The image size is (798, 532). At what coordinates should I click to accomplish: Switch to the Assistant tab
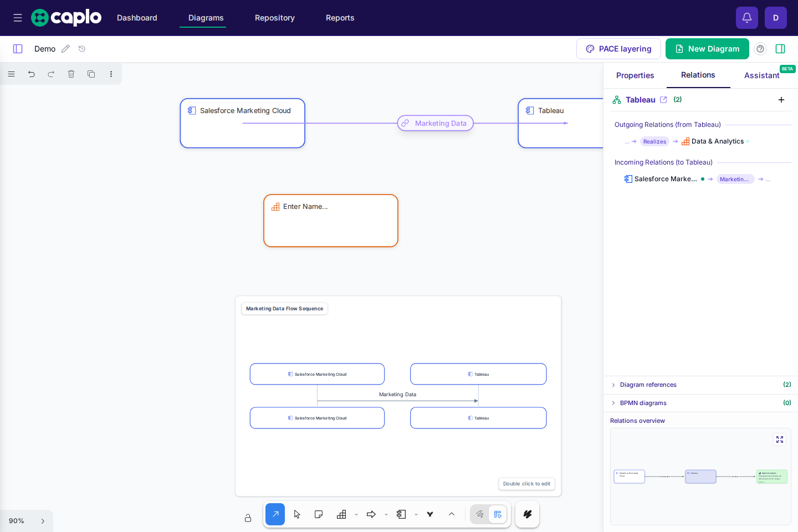coord(762,75)
